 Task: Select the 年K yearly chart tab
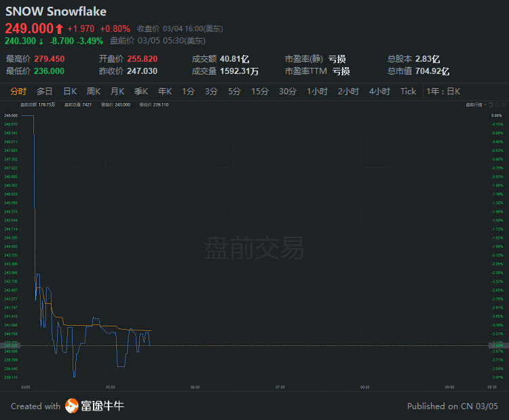pyautogui.click(x=165, y=92)
